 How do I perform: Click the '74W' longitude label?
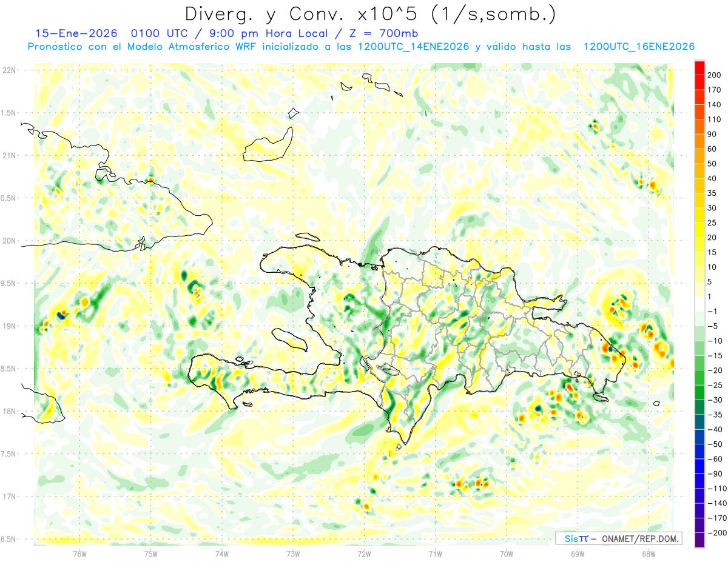221,554
